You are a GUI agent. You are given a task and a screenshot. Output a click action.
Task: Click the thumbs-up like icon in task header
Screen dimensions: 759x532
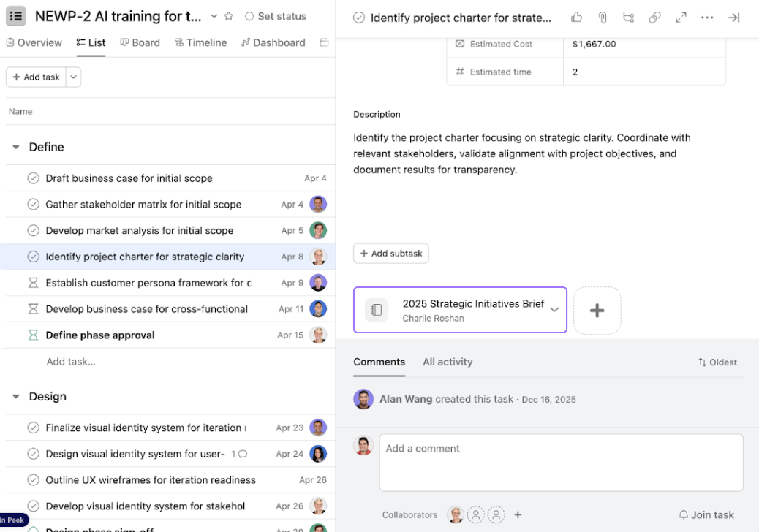point(576,18)
